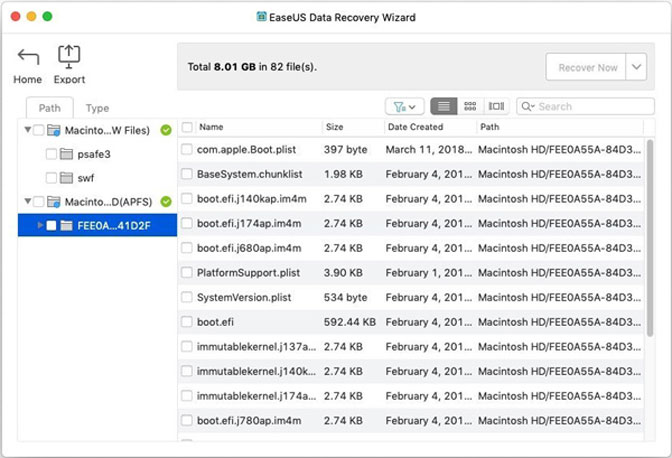Switch to the Path tab
Viewport: 672px width, 458px height.
click(50, 108)
